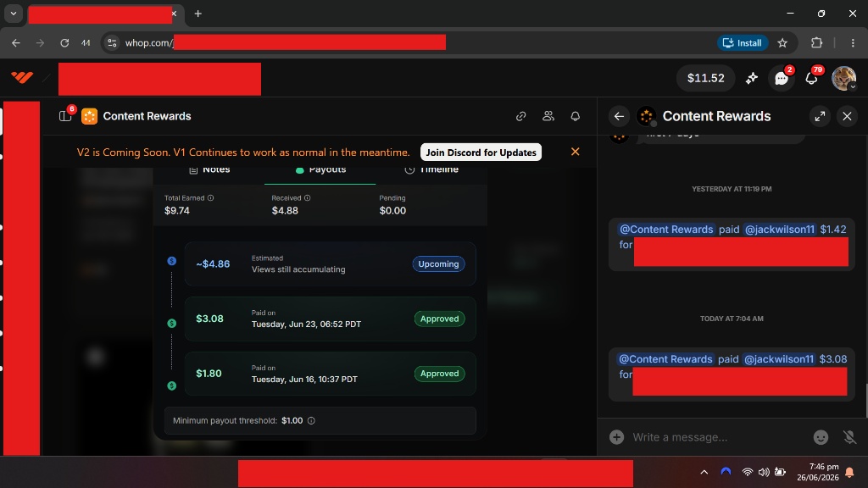Screen dimensions: 868x488
Task: Open the battery status tray icon
Action: click(780, 472)
